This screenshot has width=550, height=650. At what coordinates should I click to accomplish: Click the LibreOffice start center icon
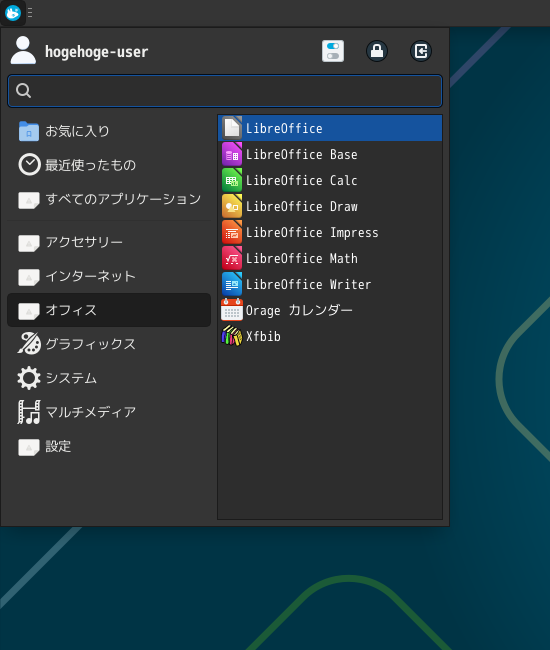[x=232, y=128]
